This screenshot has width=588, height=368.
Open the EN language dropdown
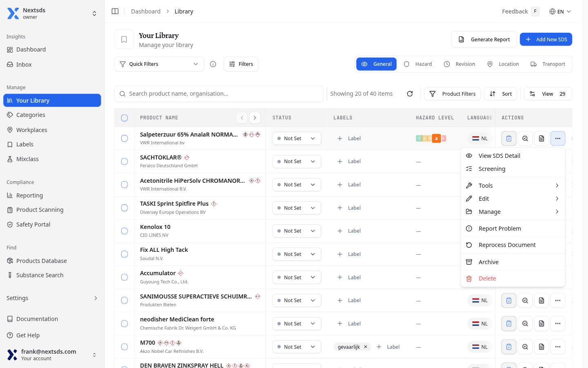coord(560,11)
